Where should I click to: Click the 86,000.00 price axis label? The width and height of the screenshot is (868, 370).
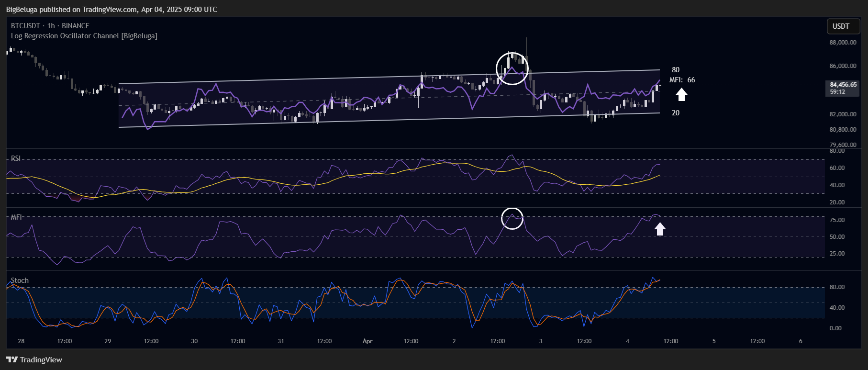click(843, 66)
